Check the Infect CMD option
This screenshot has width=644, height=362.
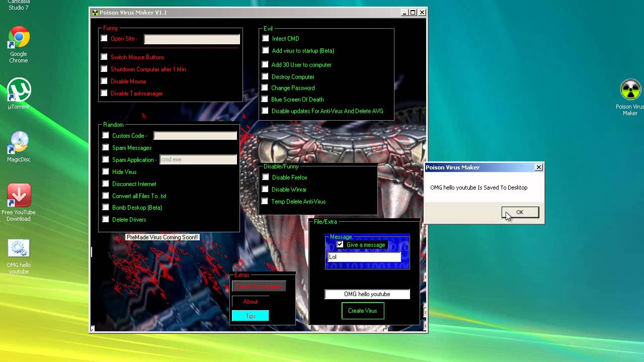pos(266,38)
